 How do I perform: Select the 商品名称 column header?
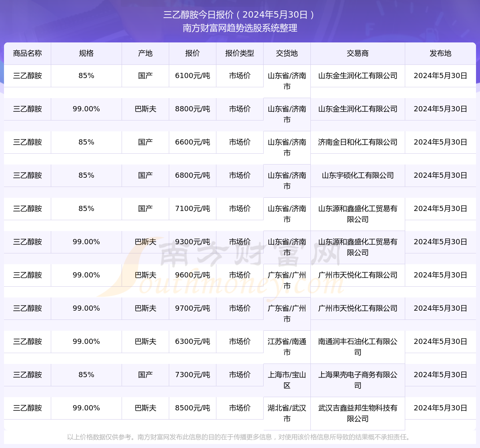click(28, 53)
